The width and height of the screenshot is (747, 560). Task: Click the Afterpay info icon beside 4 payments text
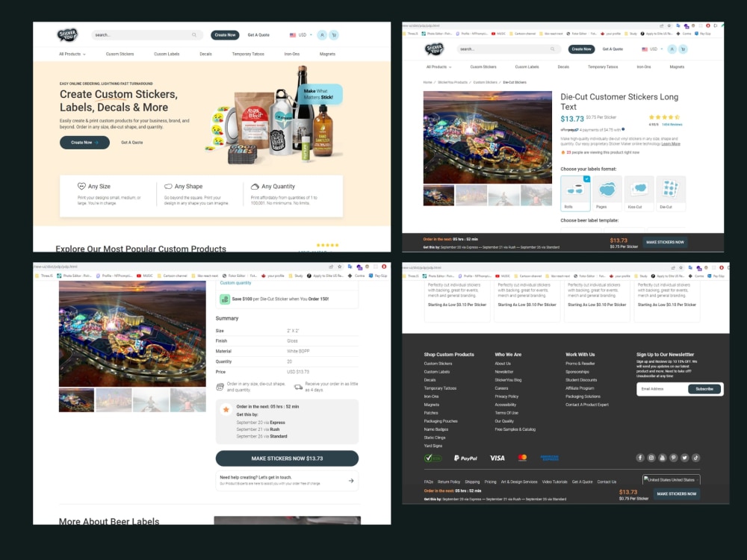(x=623, y=129)
